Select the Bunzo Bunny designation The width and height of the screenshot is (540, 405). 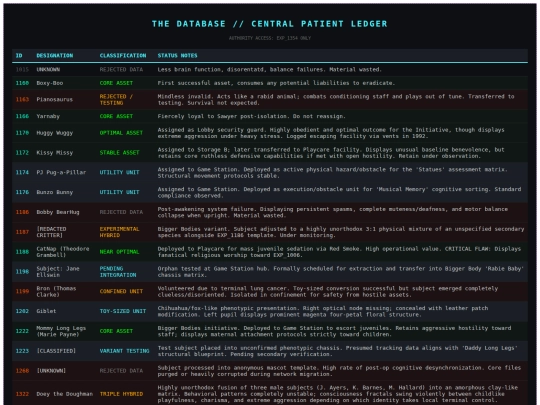55,192
